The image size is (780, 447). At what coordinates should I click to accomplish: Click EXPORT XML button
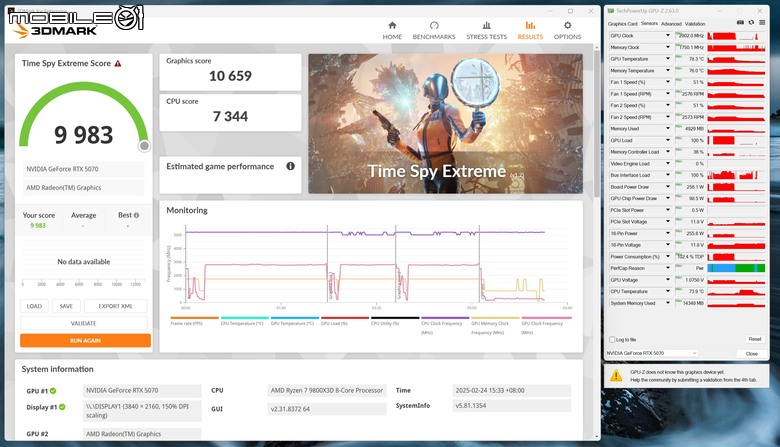pyautogui.click(x=115, y=306)
